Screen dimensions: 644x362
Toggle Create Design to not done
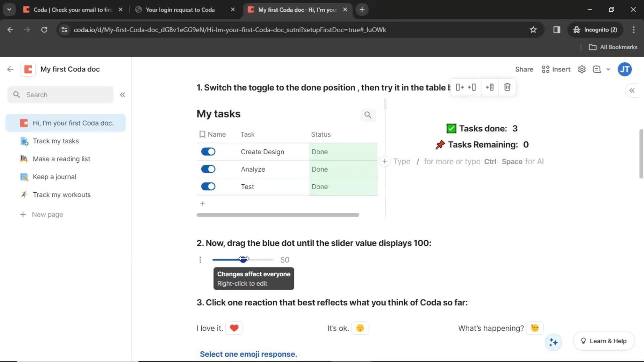(x=208, y=152)
